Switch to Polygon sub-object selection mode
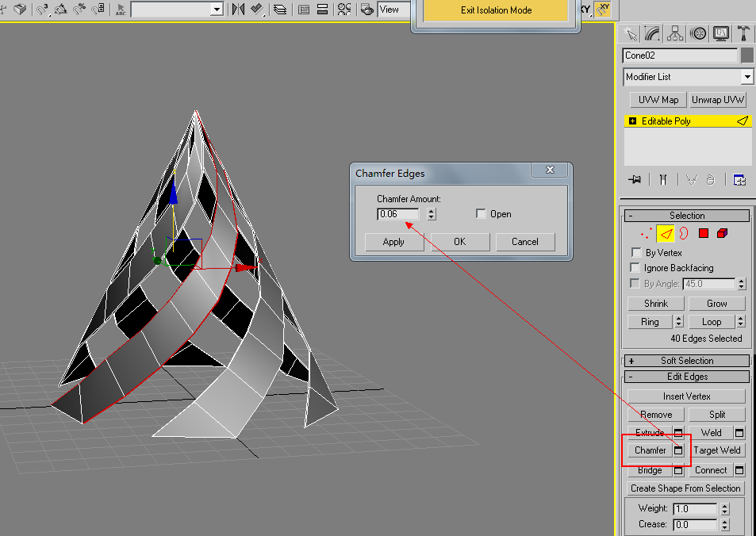Image resolution: width=756 pixels, height=536 pixels. (x=703, y=233)
